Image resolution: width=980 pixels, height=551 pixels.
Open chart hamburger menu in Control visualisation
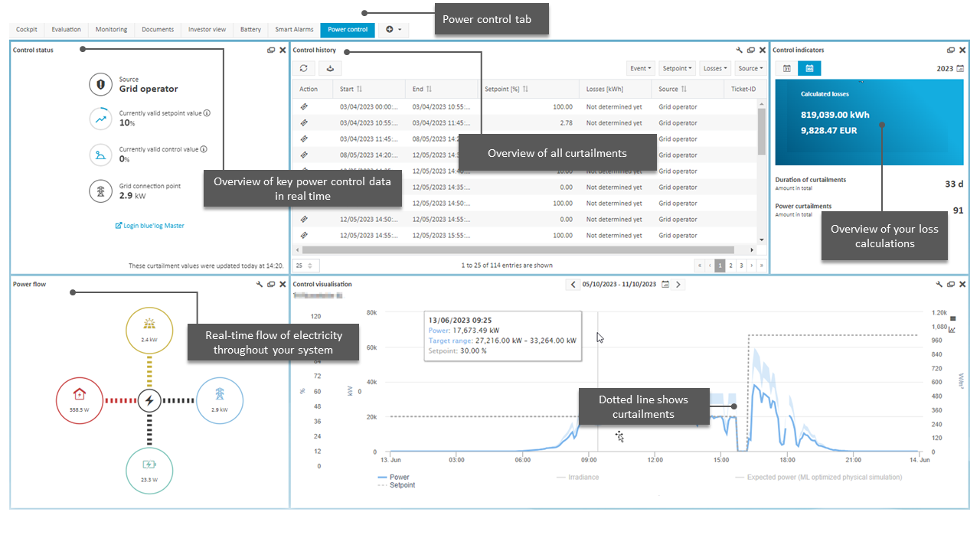click(x=952, y=318)
